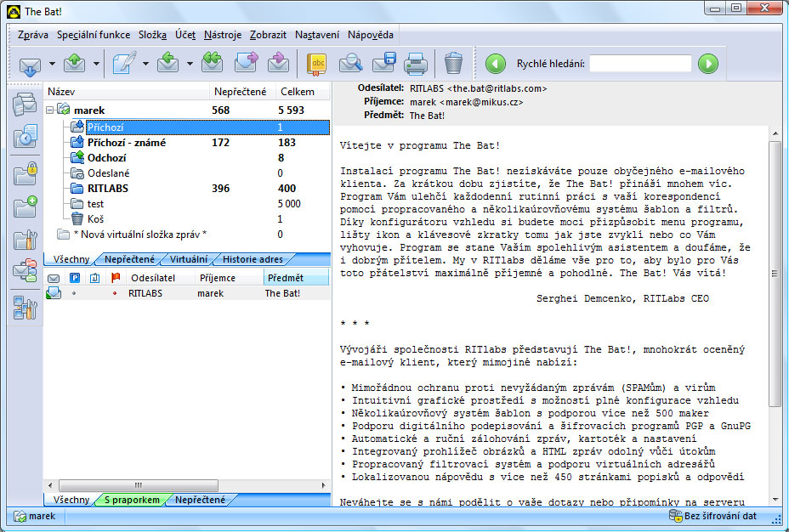Select the test folder
Image resolution: width=789 pixels, height=532 pixels.
(x=95, y=204)
